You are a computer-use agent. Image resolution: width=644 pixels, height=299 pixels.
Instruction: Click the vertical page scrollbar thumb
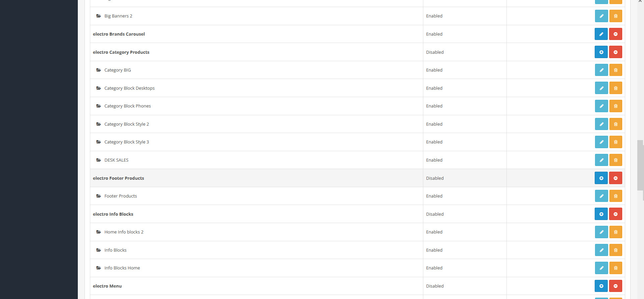[x=640, y=165]
